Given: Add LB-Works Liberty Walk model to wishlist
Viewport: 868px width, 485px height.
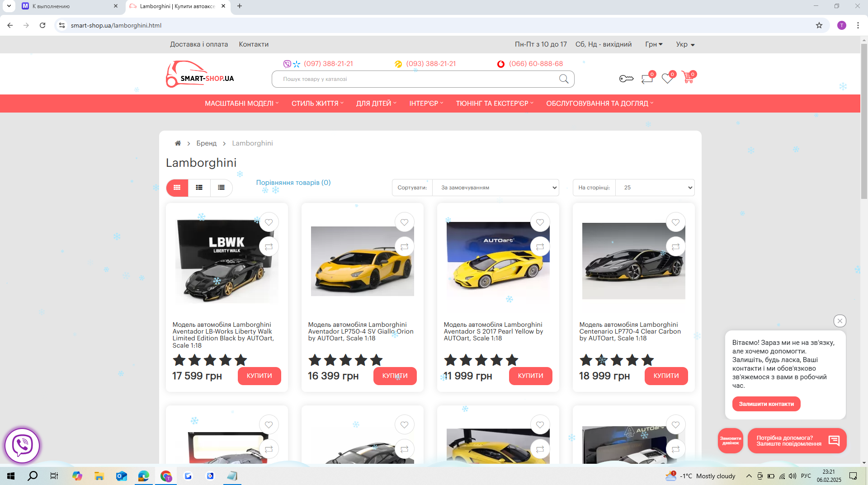Looking at the screenshot, I should click(269, 222).
